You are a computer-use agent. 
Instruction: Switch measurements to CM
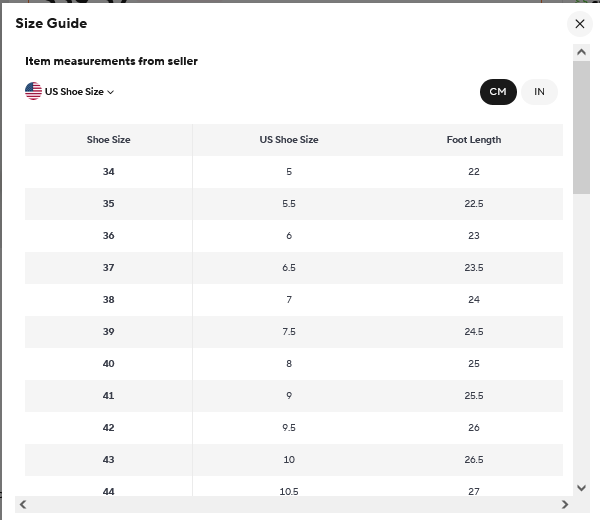(498, 92)
